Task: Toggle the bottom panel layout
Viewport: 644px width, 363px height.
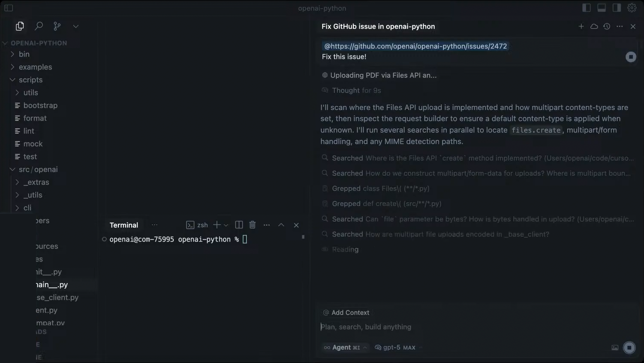Action: (602, 8)
